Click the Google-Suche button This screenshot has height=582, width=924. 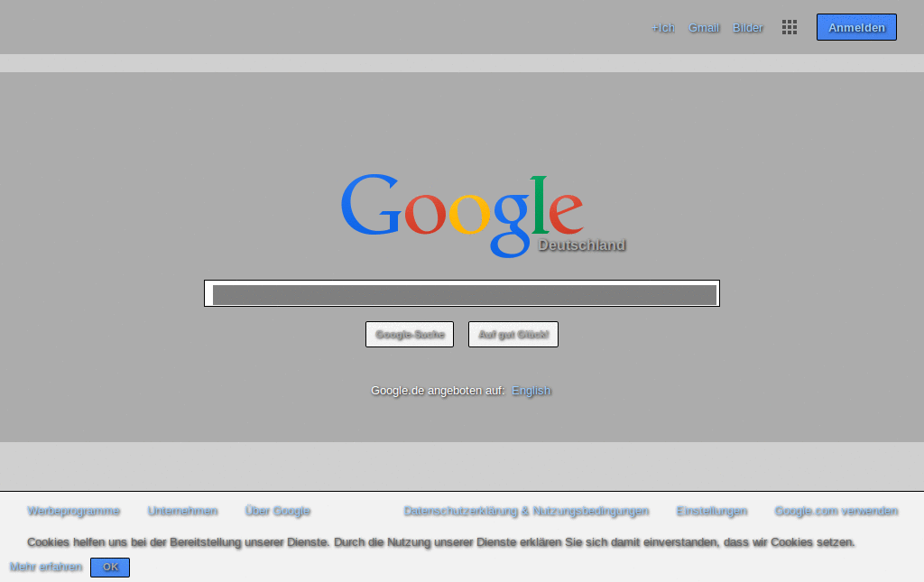point(410,334)
